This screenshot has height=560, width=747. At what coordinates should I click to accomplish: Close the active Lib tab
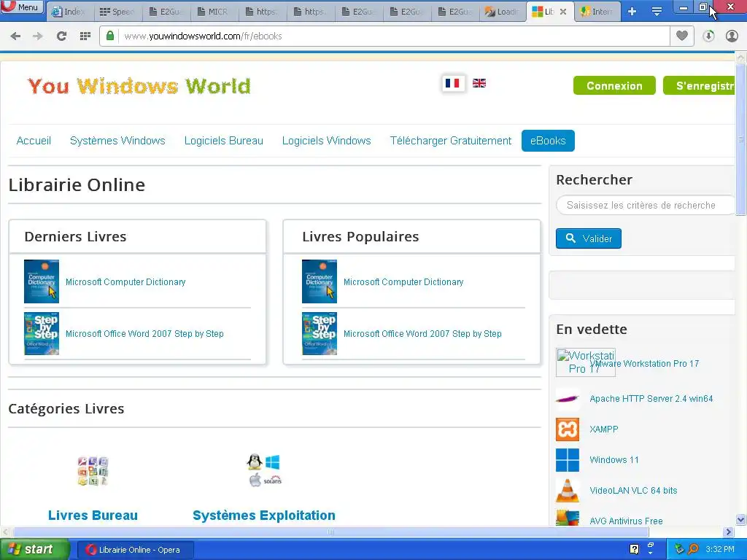click(x=562, y=12)
